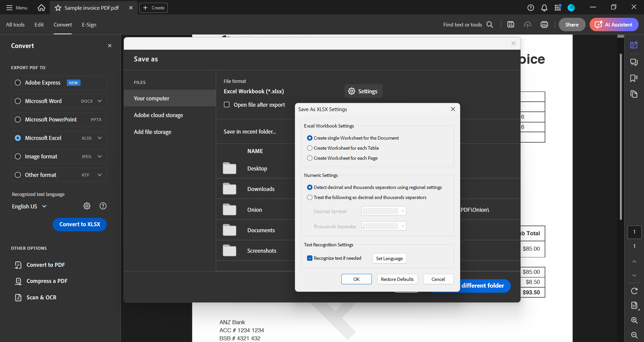Select the Scan & OCR tool
This screenshot has height=342, width=644.
point(41,297)
